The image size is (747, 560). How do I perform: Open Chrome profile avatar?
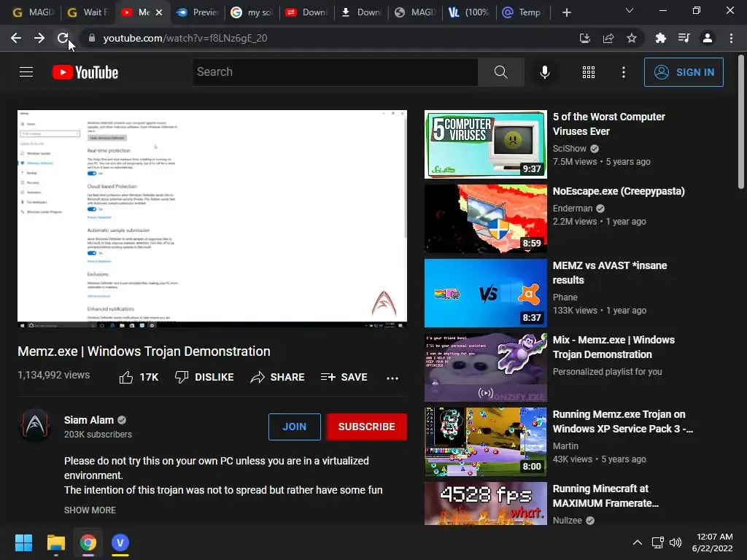pyautogui.click(x=708, y=38)
